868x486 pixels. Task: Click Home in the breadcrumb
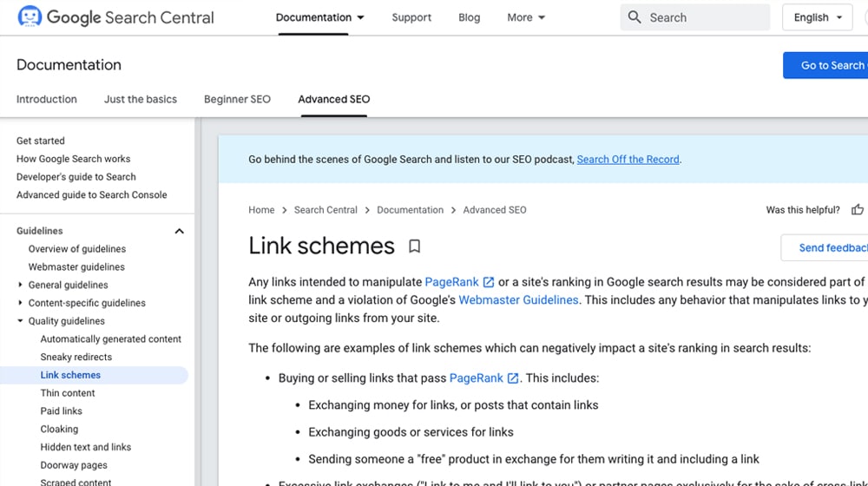pos(261,210)
